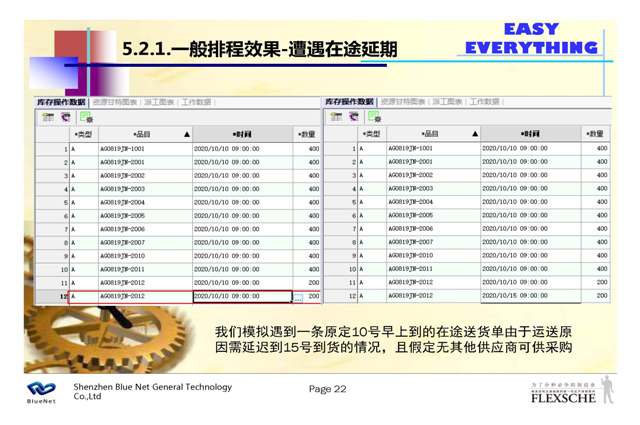
Task: Select 2020/10/15 time cell in right table
Action: tap(528, 297)
